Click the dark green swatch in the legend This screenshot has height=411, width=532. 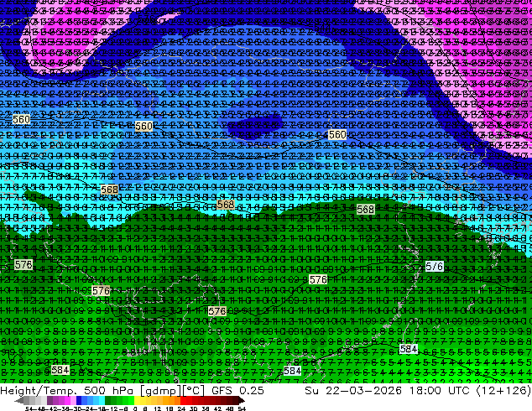coord(108,400)
